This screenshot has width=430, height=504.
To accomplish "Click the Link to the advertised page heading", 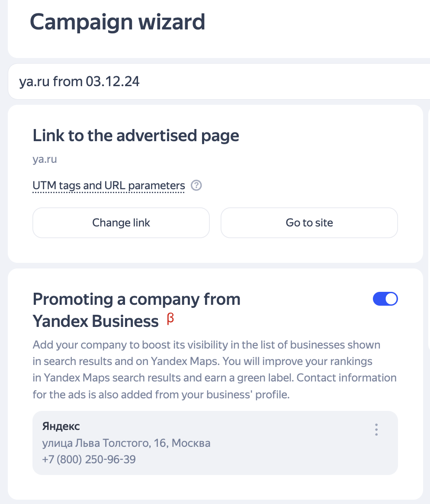I will click(x=136, y=136).
